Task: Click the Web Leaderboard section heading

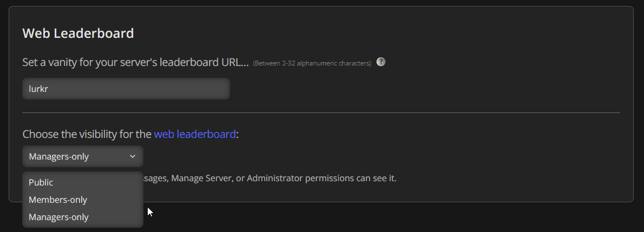Action: point(78,33)
